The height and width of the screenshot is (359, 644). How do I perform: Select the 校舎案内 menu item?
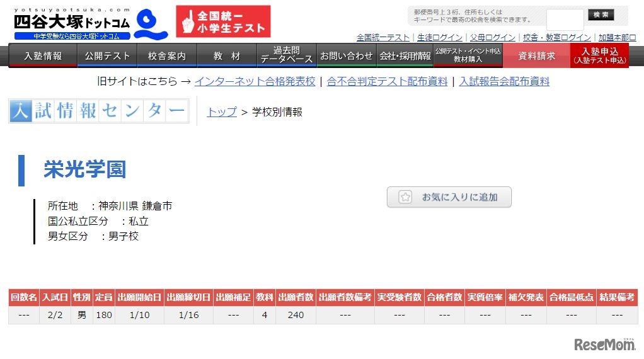click(x=167, y=55)
